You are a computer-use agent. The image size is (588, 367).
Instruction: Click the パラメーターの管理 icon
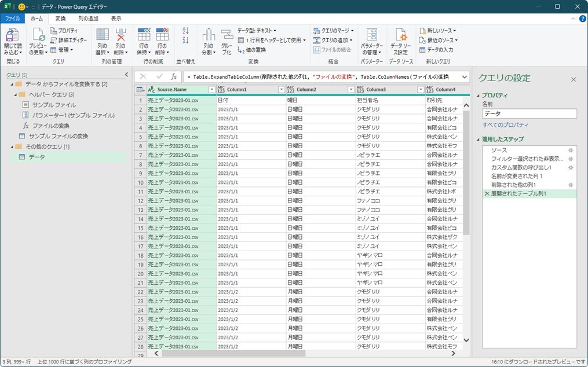click(371, 35)
